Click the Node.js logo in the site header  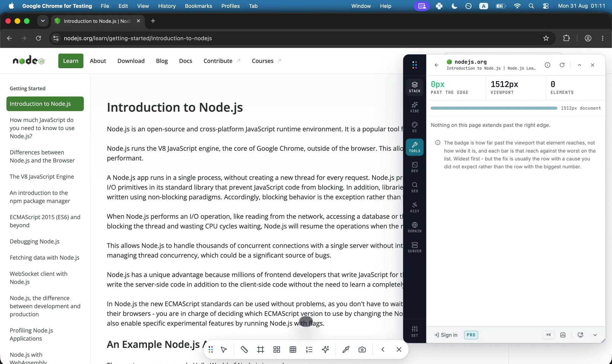click(x=29, y=60)
